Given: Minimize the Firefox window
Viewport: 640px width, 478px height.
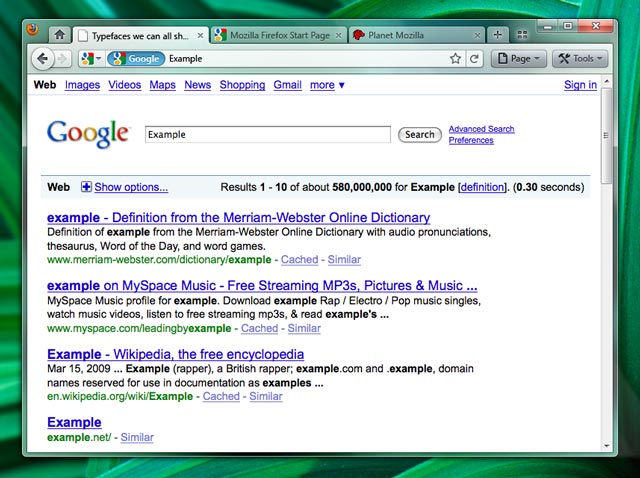Looking at the screenshot, I should click(x=548, y=27).
